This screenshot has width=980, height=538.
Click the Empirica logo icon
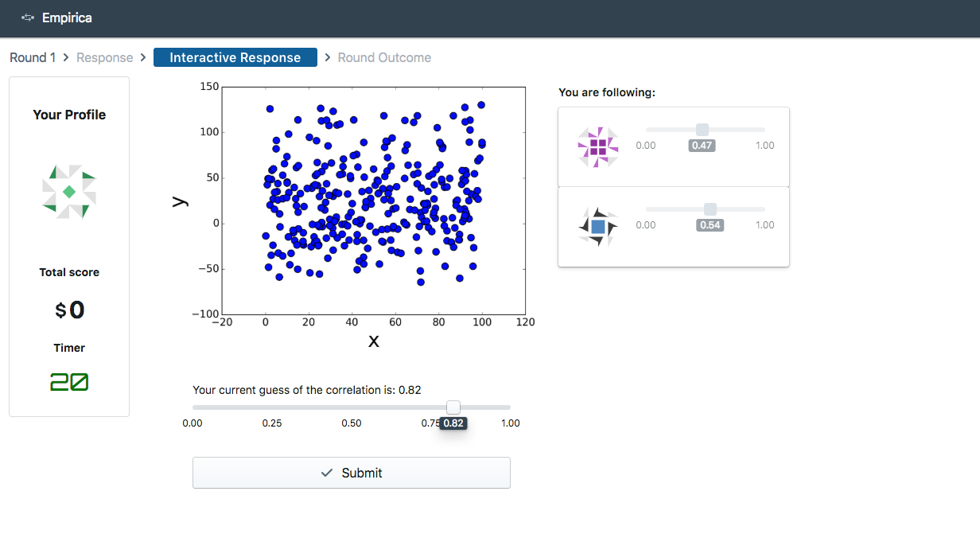(28, 18)
